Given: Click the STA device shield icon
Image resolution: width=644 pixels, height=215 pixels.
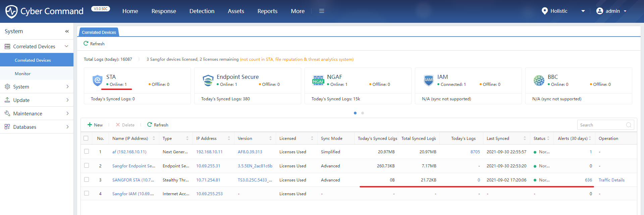Looking at the screenshot, I should pyautogui.click(x=97, y=80).
